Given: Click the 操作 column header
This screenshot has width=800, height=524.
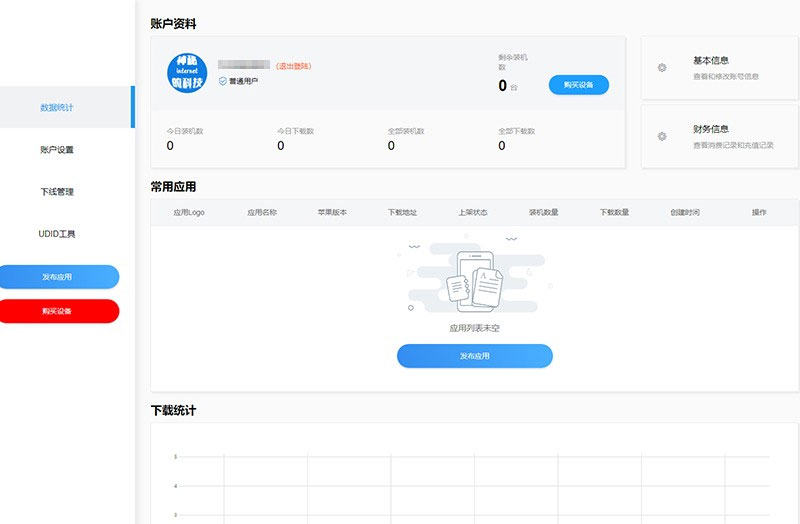Looking at the screenshot, I should click(759, 212).
